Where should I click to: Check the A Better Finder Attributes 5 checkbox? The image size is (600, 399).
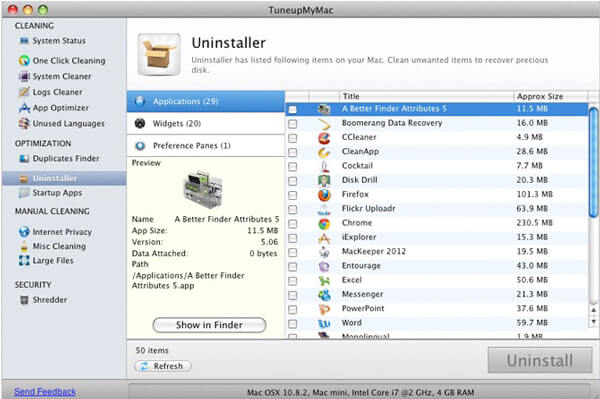pyautogui.click(x=293, y=110)
